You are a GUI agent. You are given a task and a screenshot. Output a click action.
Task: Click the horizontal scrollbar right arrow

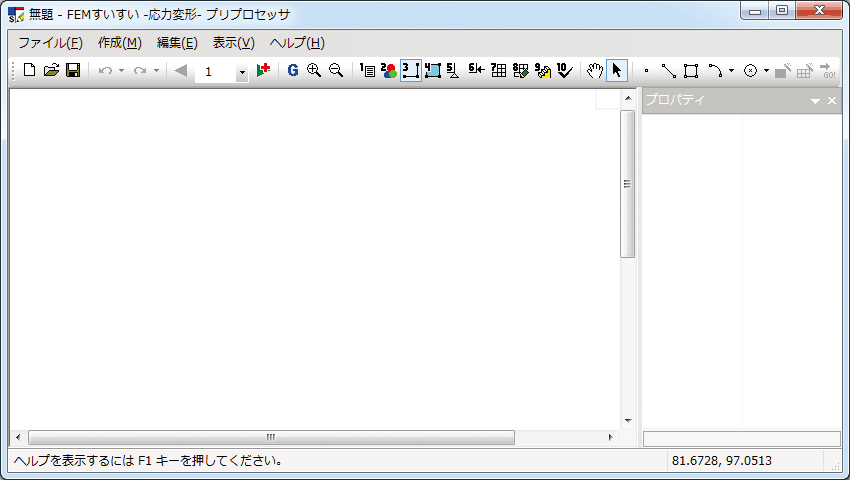coord(611,437)
